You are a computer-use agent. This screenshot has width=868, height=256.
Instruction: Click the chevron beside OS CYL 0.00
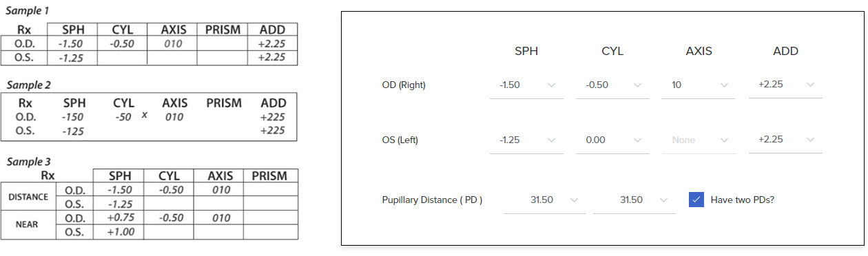[x=637, y=140]
